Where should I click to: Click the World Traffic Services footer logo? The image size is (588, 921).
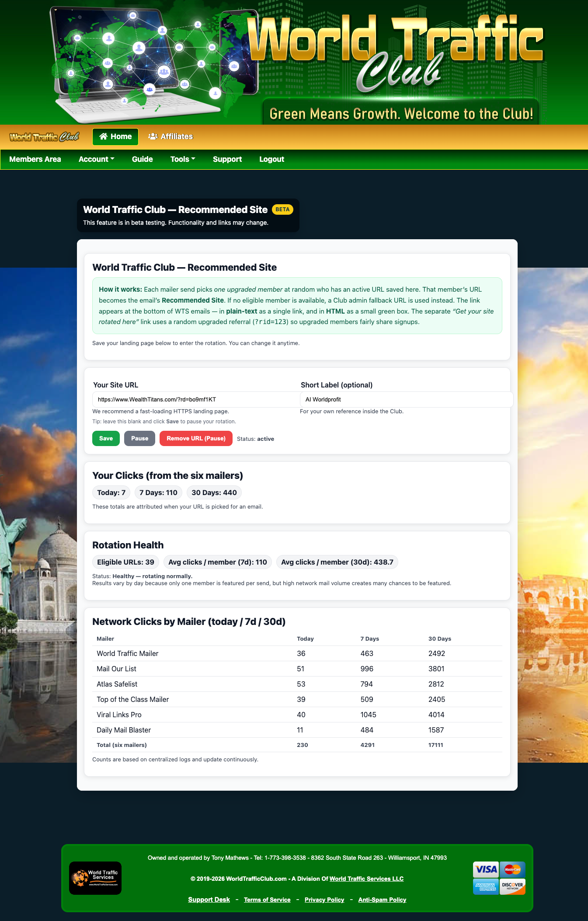tap(95, 878)
